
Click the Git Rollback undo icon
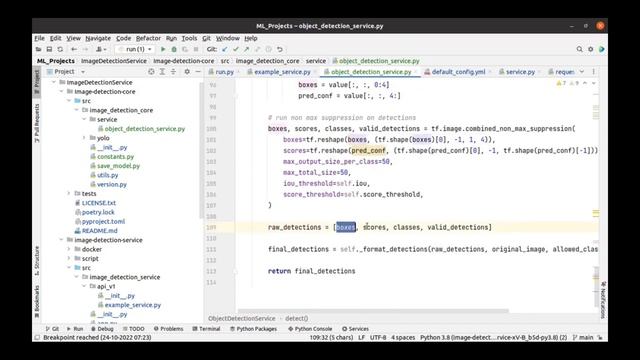tap(280, 49)
